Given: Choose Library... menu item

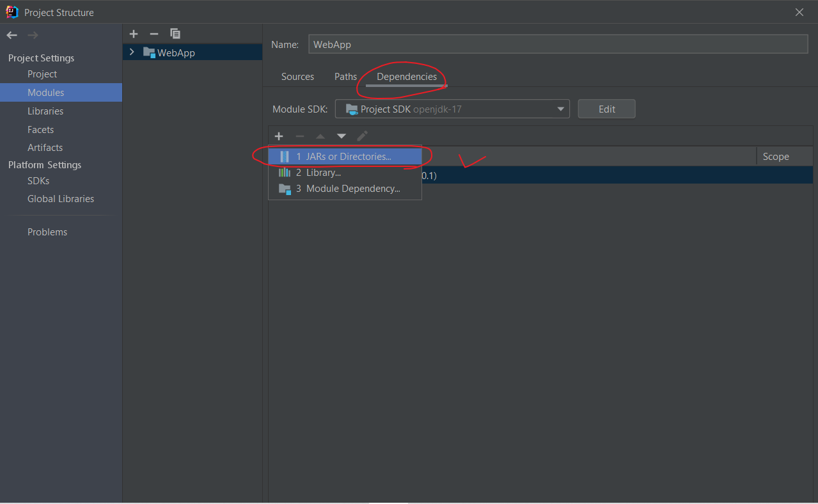Looking at the screenshot, I should [x=345, y=173].
